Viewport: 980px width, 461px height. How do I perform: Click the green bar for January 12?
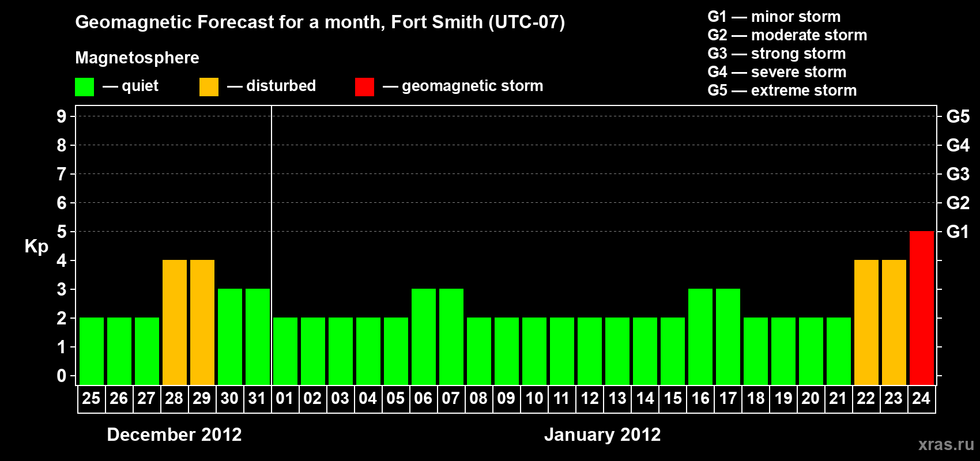pyautogui.click(x=589, y=351)
